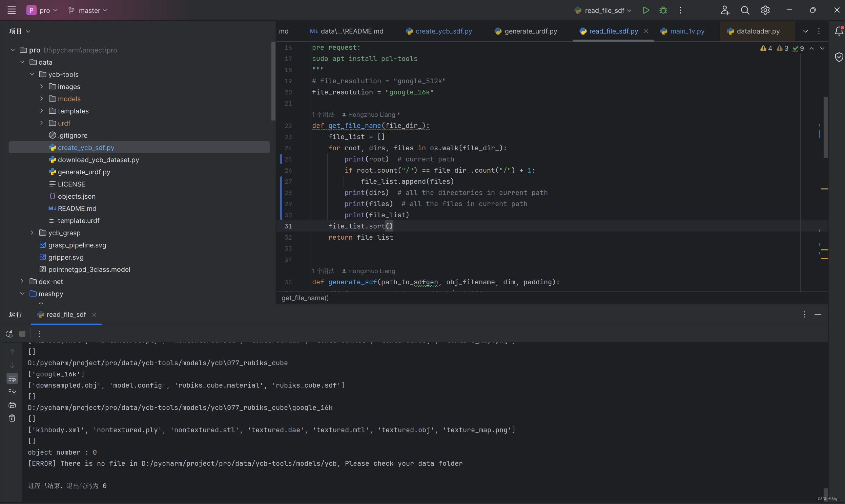Run the read_file_sdf configuration
The image size is (845, 504).
pos(646,10)
